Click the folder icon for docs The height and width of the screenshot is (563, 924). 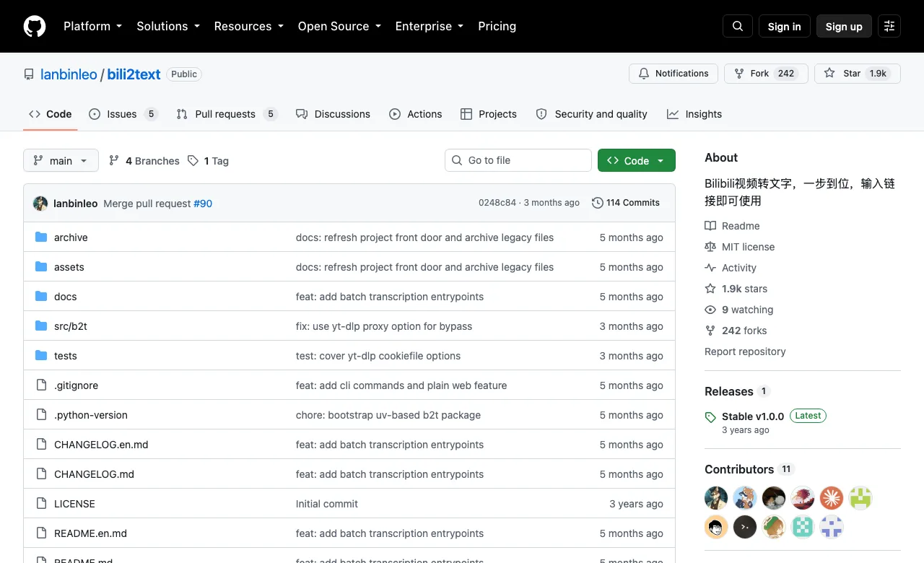coord(41,297)
